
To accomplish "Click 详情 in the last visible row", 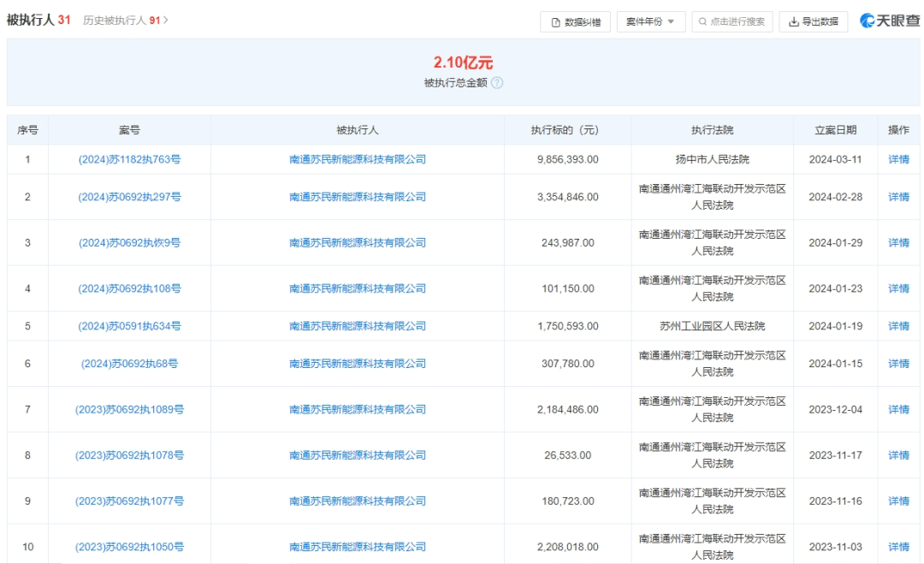I will point(898,544).
